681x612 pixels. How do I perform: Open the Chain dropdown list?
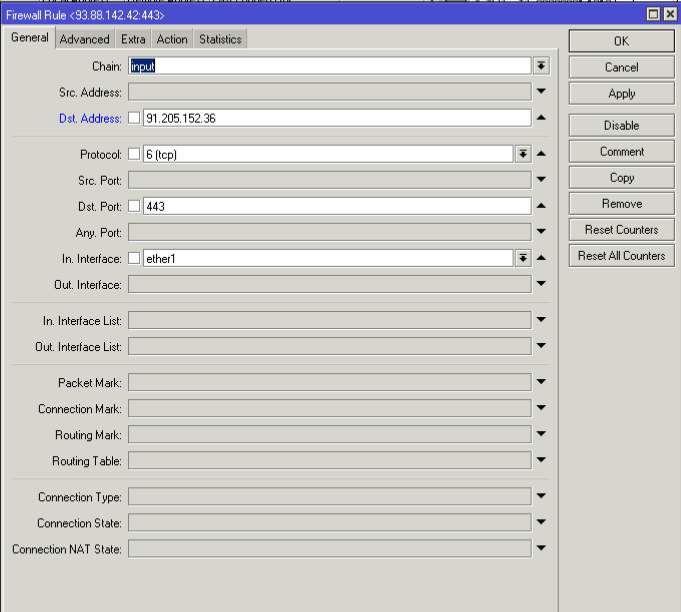[x=541, y=66]
